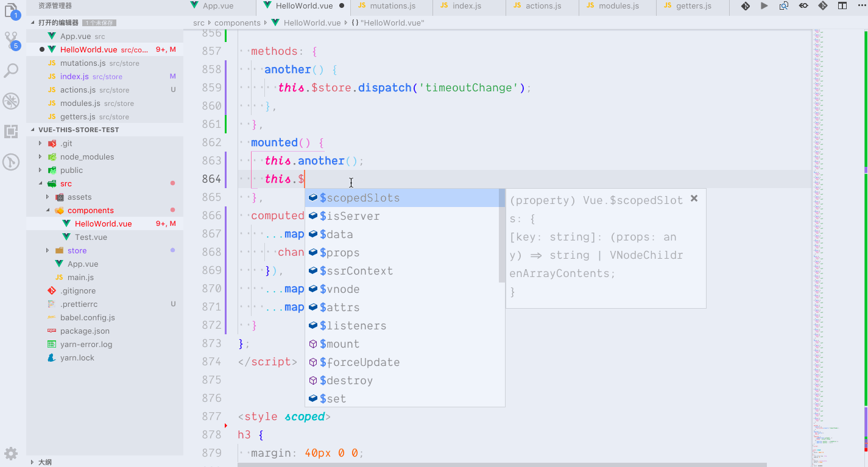The height and width of the screenshot is (467, 868).
Task: Open actions.js in the open editors list
Action: 105,90
